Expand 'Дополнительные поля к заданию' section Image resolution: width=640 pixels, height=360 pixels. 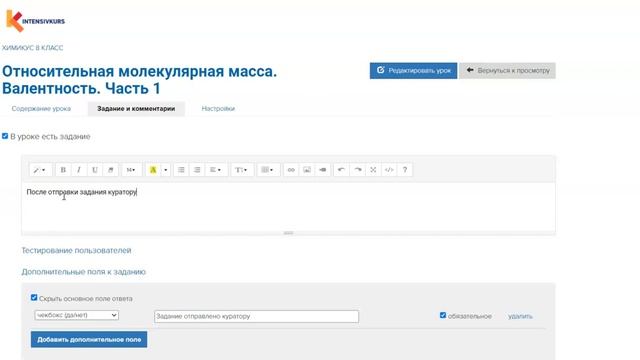pos(83,272)
